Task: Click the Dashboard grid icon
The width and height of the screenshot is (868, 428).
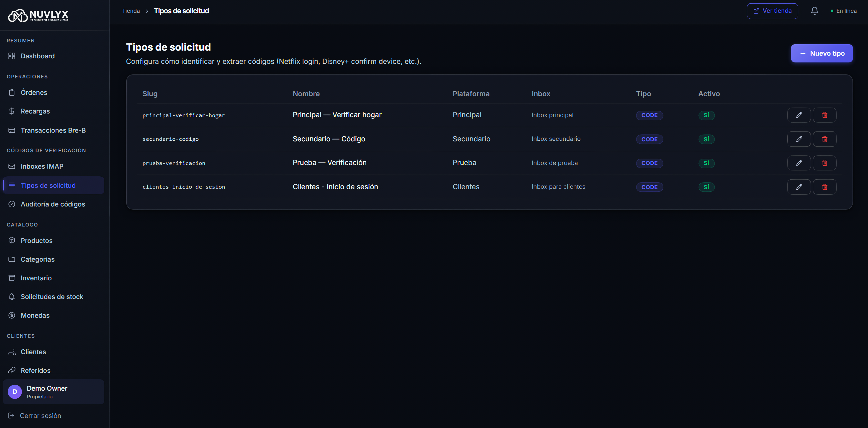Action: click(12, 56)
